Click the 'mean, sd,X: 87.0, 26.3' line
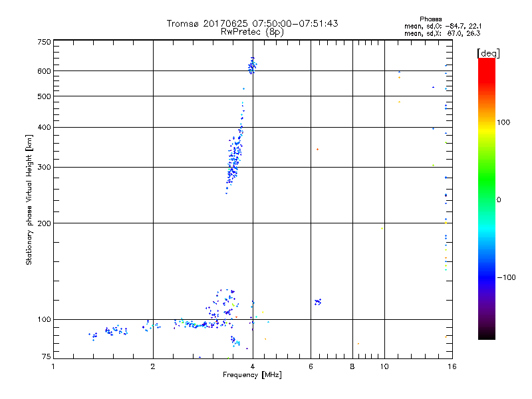Image resolution: width=532 pixels, height=399 pixels. pos(442,34)
